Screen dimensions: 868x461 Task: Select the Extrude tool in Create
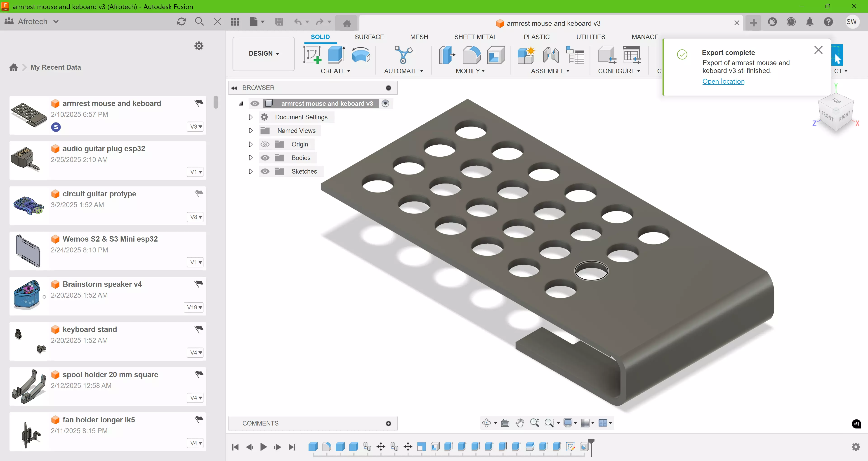pyautogui.click(x=336, y=55)
